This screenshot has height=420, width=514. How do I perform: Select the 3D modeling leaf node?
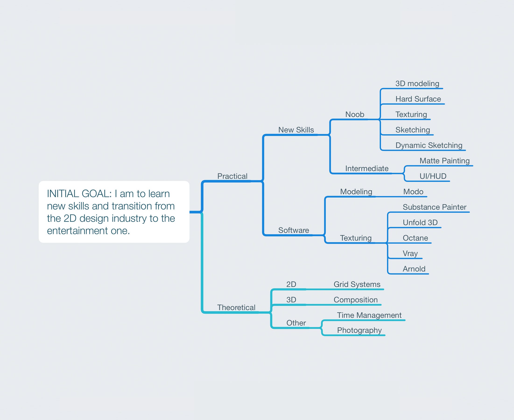pyautogui.click(x=417, y=84)
